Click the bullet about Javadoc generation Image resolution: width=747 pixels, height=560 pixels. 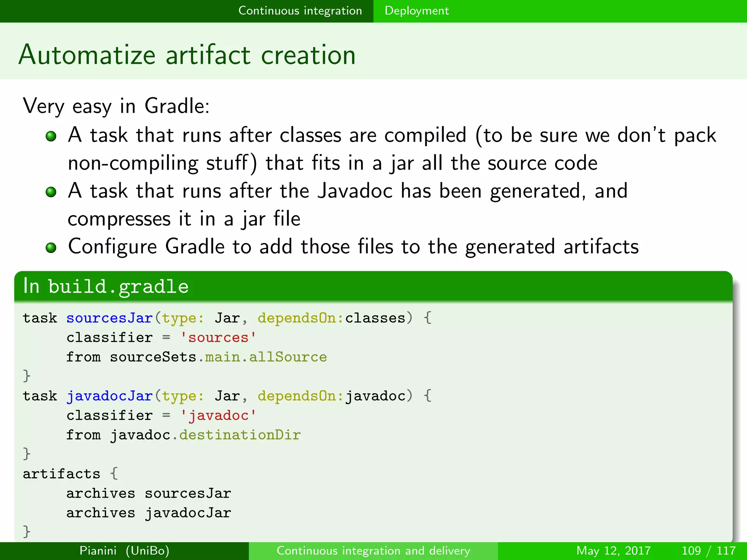pos(337,205)
